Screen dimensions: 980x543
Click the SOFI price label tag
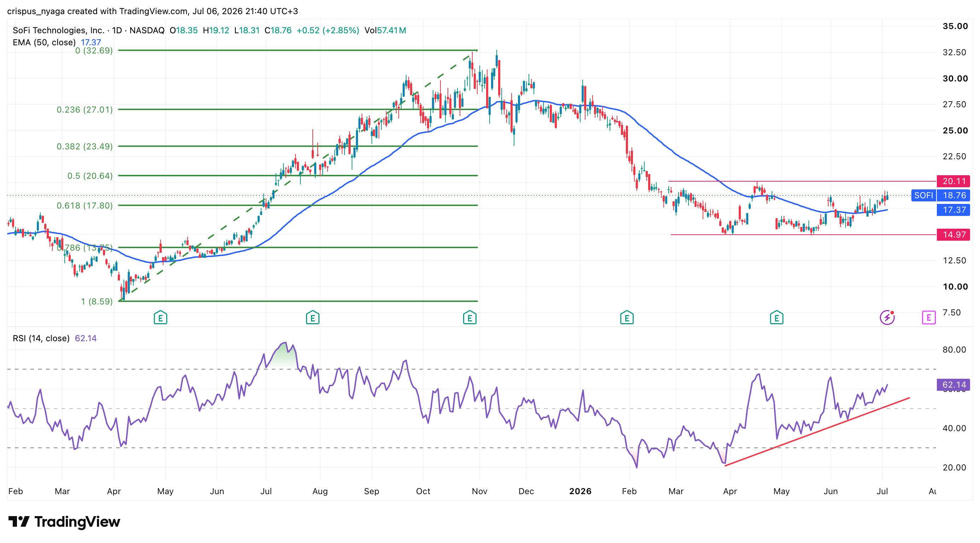[923, 195]
